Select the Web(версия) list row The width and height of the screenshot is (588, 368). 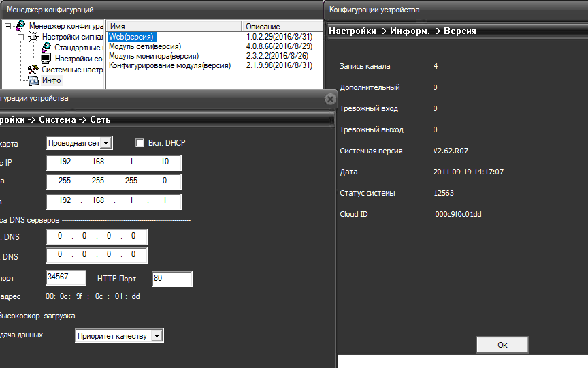pyautogui.click(x=132, y=37)
